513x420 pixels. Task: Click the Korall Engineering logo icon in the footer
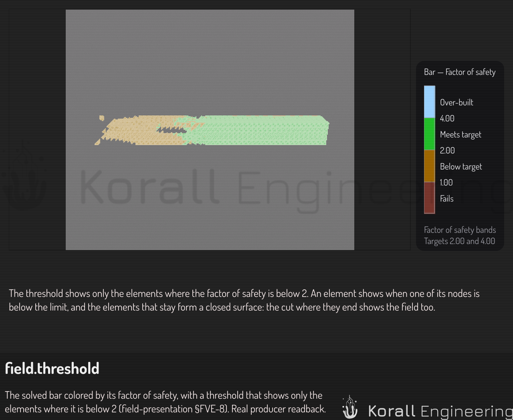(x=350, y=407)
